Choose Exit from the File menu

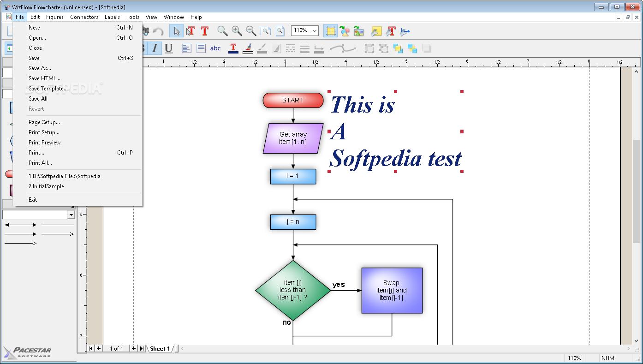(x=77, y=200)
